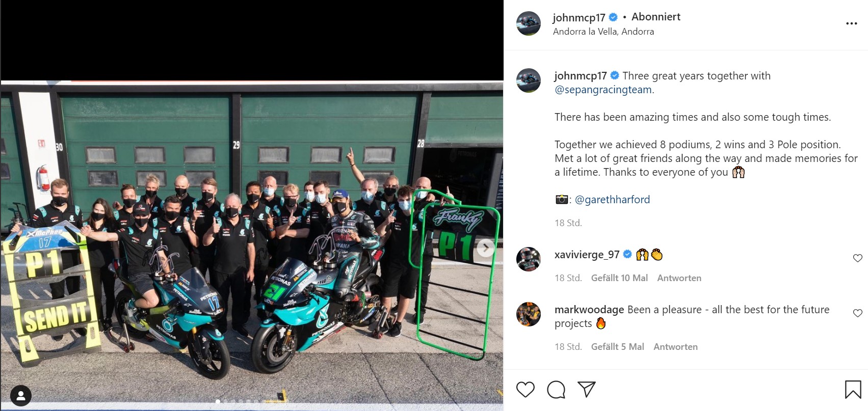Open the comment speech bubble icon
Viewport: 868px width, 411px height.
[x=556, y=390]
